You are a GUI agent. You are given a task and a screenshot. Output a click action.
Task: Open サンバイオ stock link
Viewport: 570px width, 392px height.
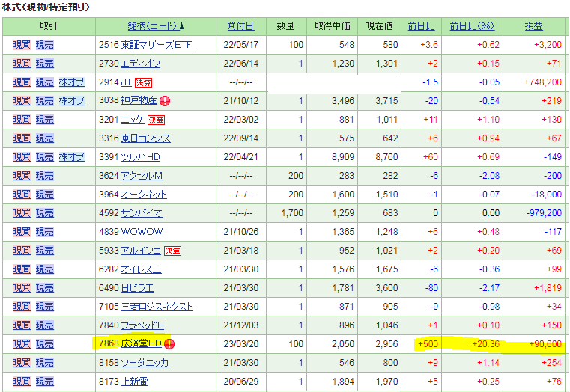(x=142, y=213)
